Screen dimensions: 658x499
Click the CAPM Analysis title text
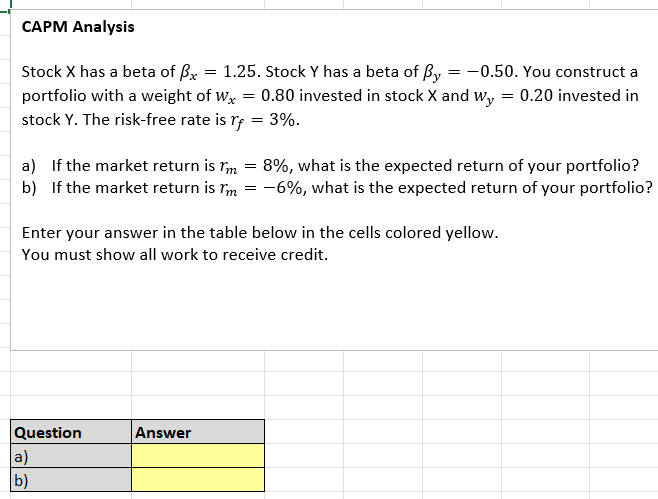[78, 27]
